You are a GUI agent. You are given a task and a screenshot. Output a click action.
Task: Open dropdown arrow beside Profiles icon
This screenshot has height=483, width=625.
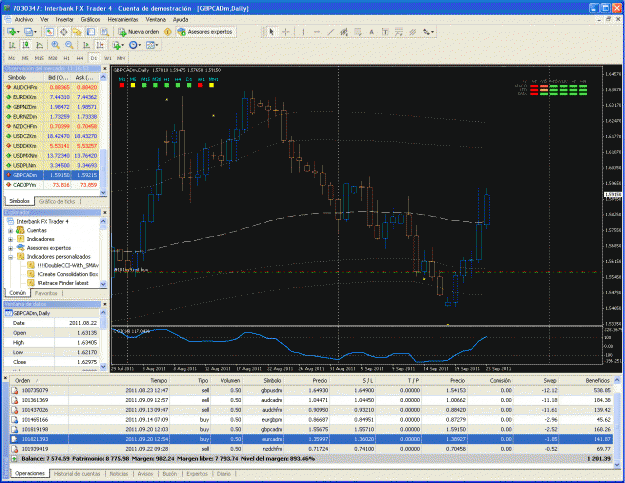pos(35,32)
